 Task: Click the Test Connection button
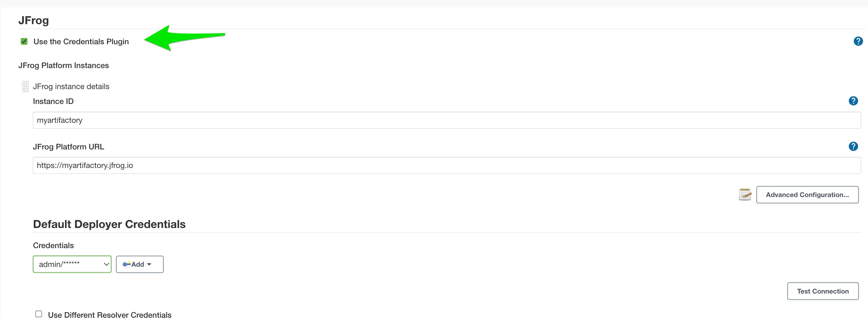pyautogui.click(x=822, y=291)
